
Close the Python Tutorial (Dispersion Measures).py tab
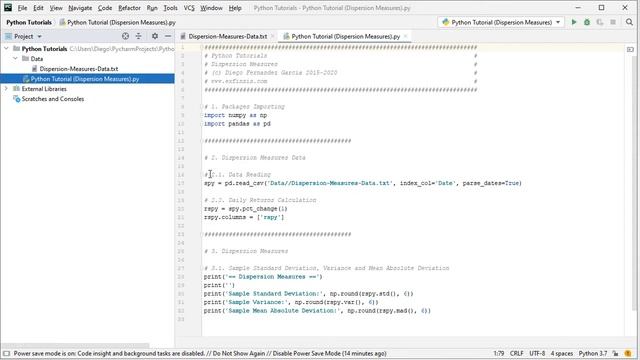coord(405,36)
